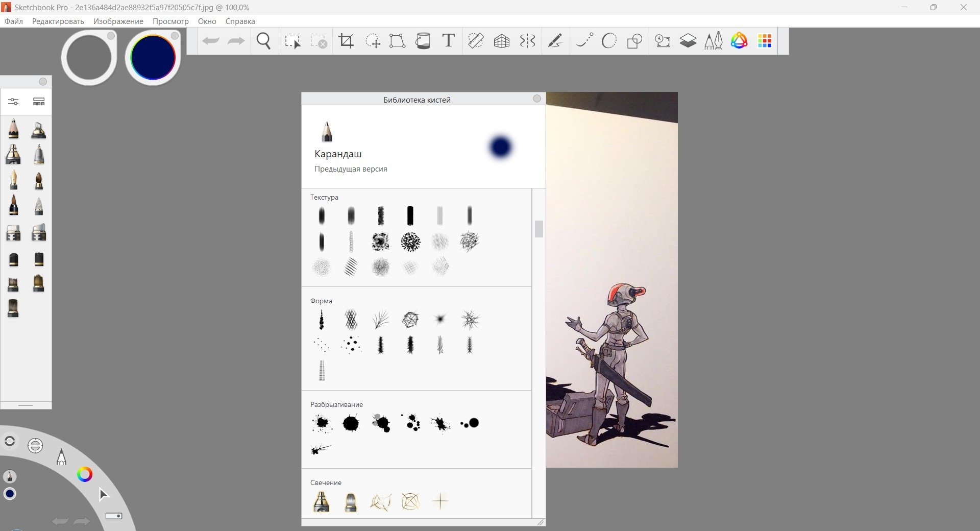Viewport: 980px width, 531px height.
Task: Open the Perspective Guides tool
Action: 502,41
